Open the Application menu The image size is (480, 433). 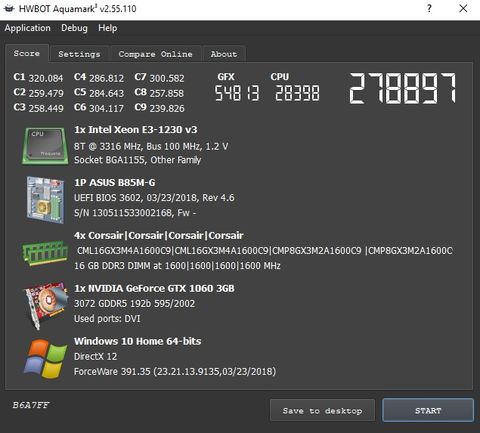click(x=28, y=28)
